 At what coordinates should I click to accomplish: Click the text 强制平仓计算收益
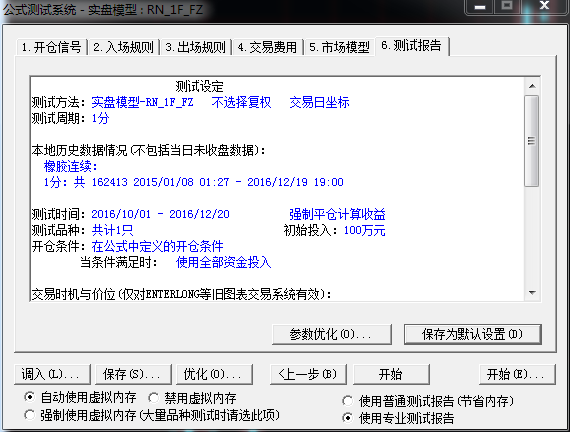pyautogui.click(x=337, y=214)
